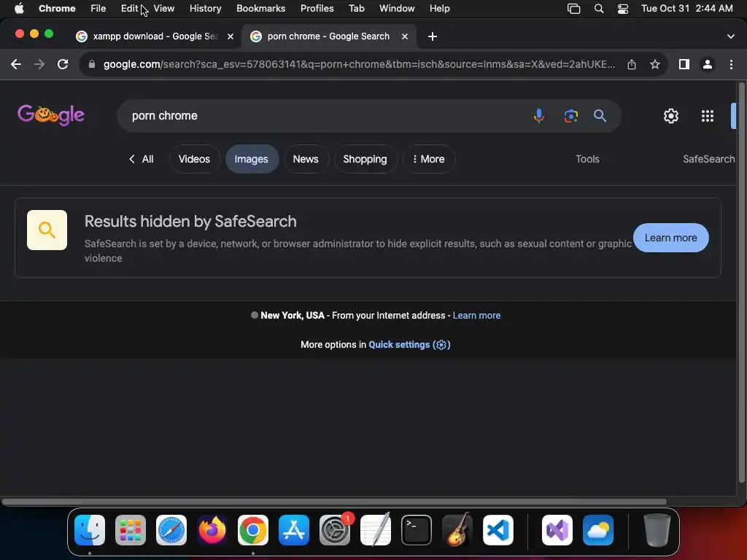Open the SafeSearch settings link
This screenshot has width=747, height=560.
click(x=709, y=159)
